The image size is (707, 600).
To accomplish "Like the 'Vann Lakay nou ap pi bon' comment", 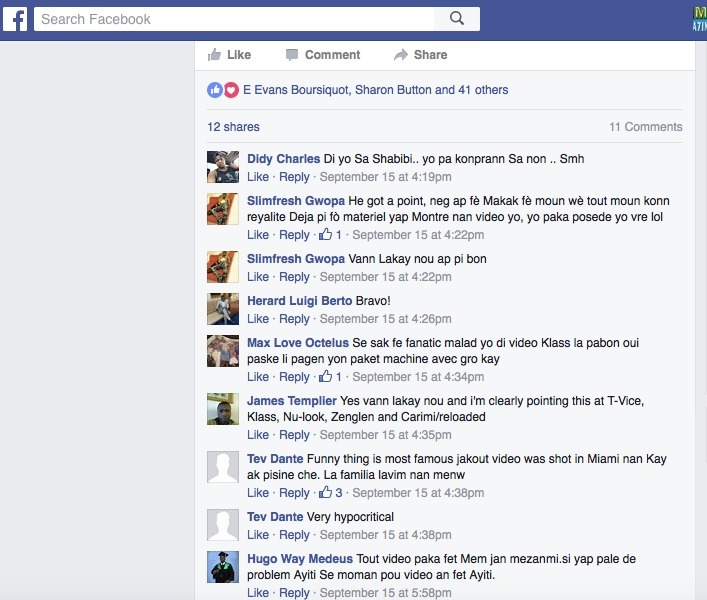I will point(258,277).
